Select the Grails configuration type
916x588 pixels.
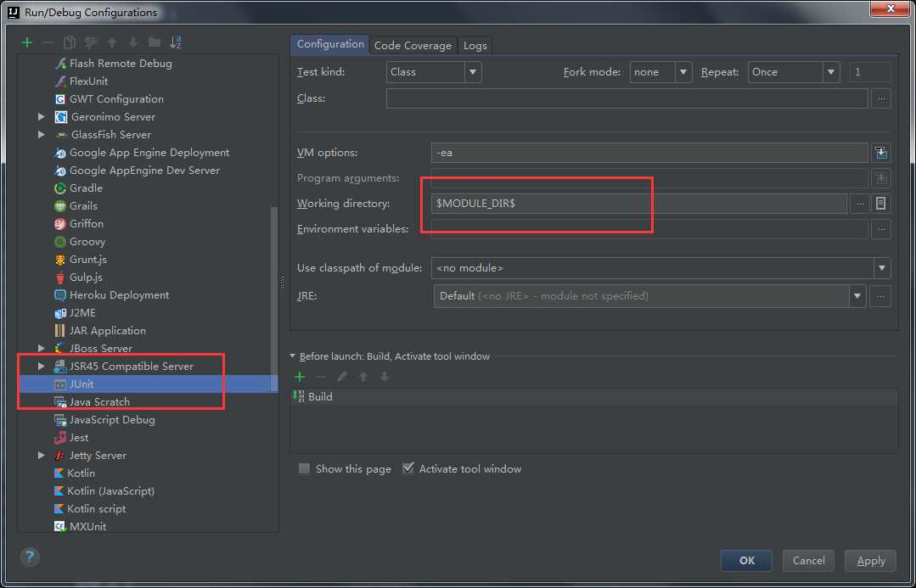tap(83, 206)
